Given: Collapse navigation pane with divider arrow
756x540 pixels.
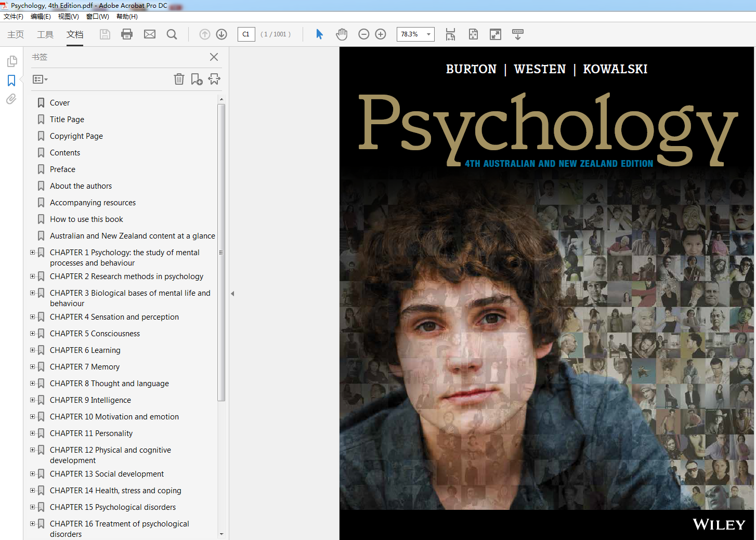Looking at the screenshot, I should point(232,294).
